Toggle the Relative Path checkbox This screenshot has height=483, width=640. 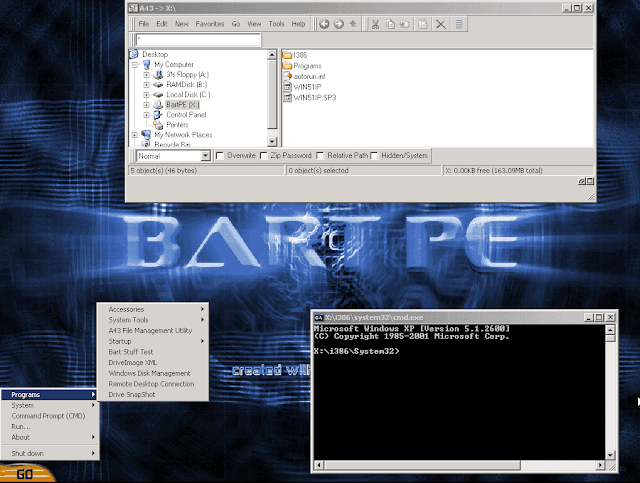pyautogui.click(x=320, y=156)
